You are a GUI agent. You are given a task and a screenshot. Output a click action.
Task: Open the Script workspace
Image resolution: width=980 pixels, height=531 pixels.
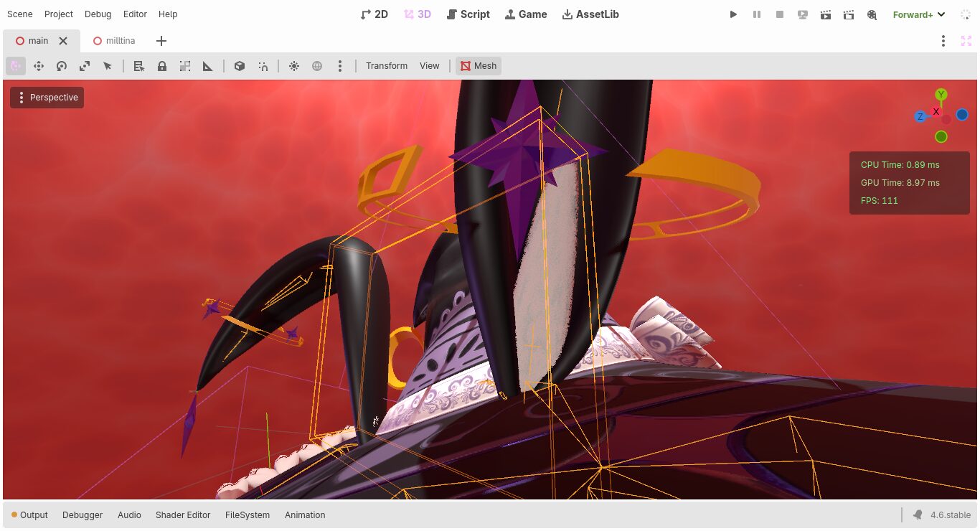click(468, 14)
